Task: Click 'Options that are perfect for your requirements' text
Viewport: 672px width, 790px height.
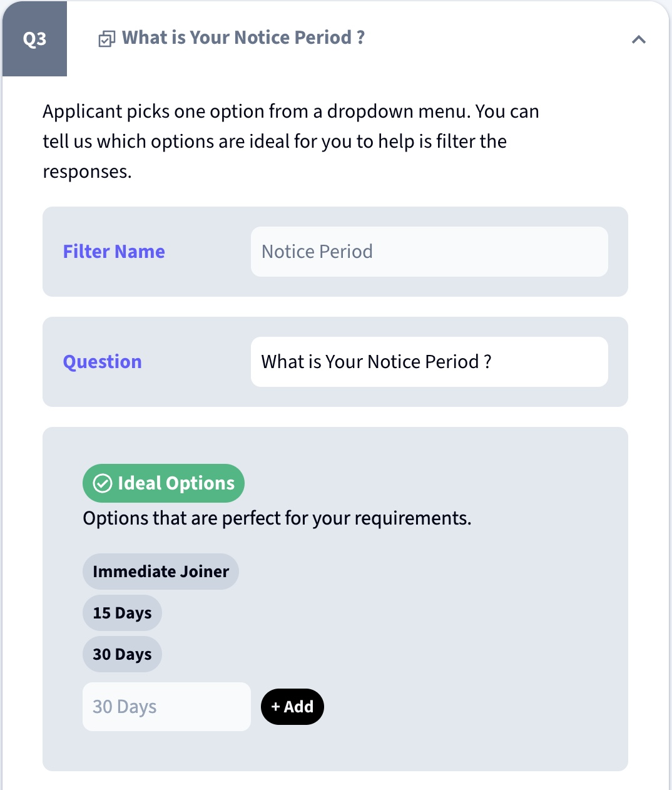Action: pos(277,518)
